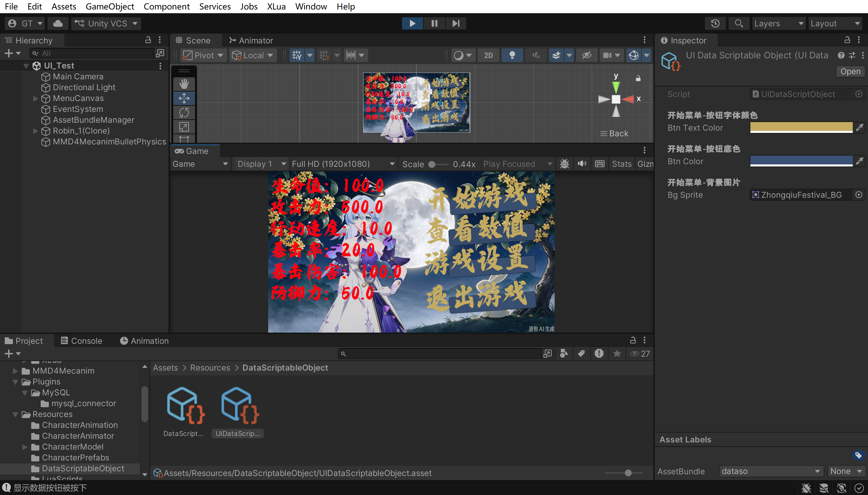
Task: Pick Btn Text Color with eyedropper
Action: click(860, 127)
